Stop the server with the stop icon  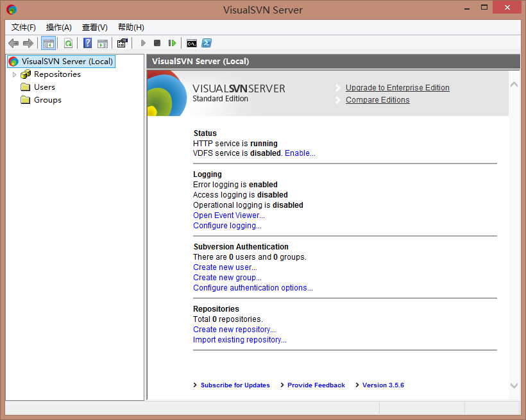[x=157, y=43]
